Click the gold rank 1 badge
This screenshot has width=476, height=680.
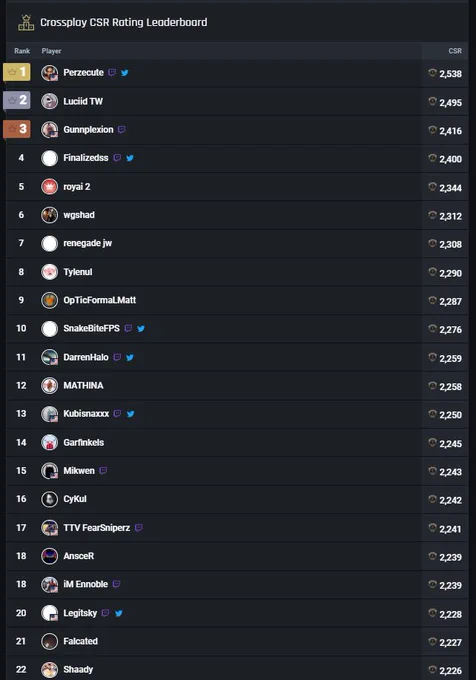pos(17,72)
